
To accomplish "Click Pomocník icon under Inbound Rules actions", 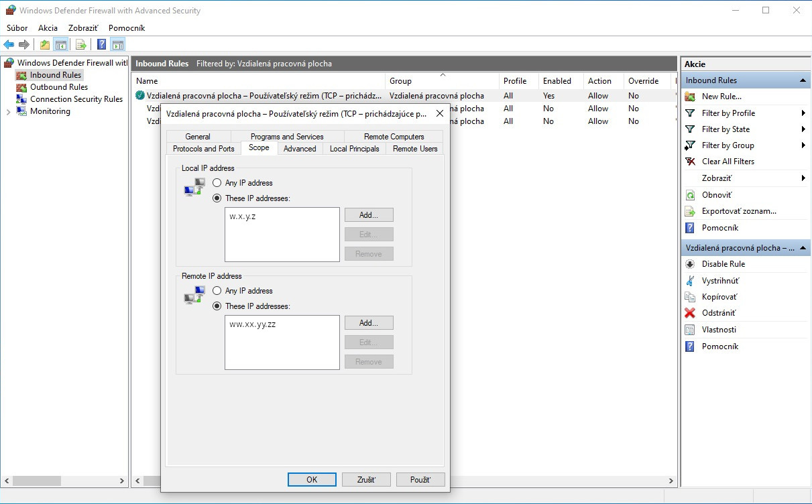I will (x=690, y=228).
